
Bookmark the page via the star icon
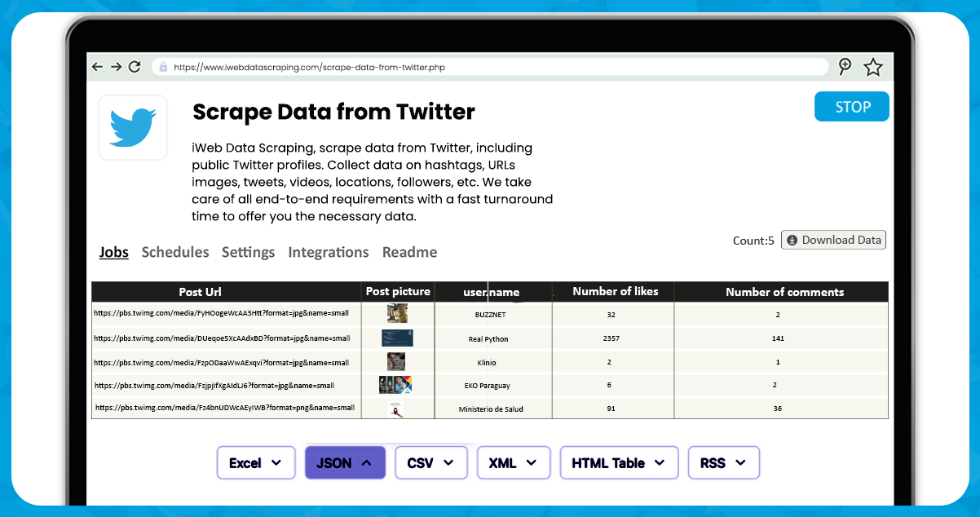click(873, 67)
